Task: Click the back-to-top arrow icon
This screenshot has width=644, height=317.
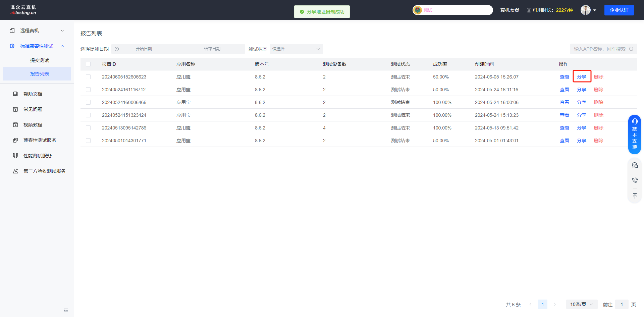Action: tap(635, 196)
